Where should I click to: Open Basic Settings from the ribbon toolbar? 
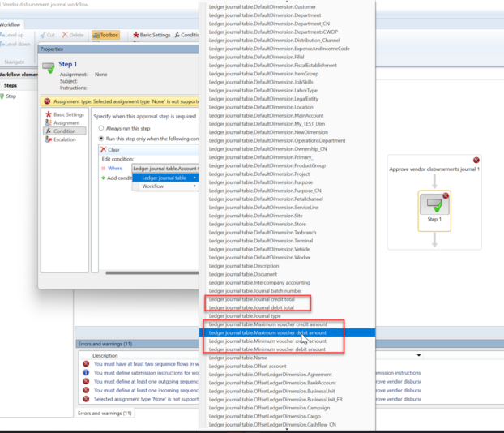pos(151,36)
